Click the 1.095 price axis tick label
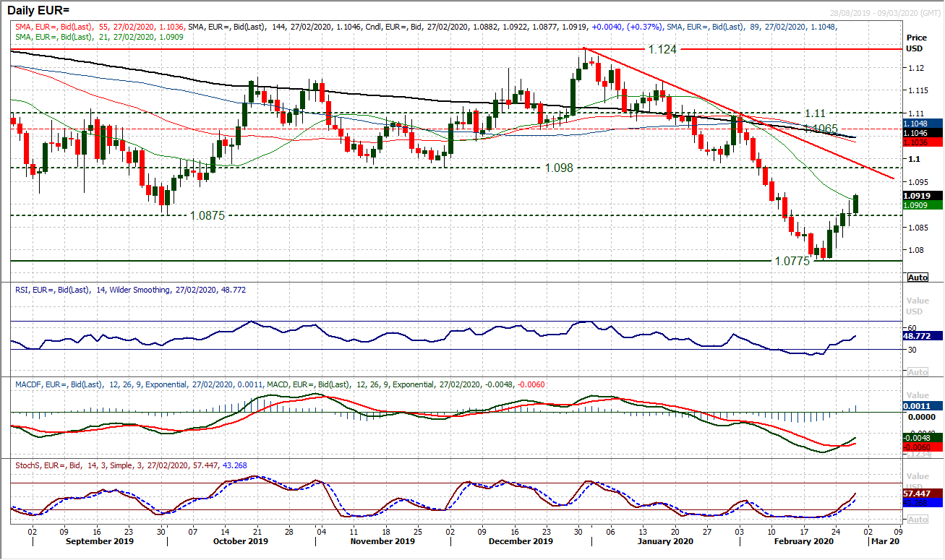The width and height of the screenshot is (945, 560). coord(917,182)
